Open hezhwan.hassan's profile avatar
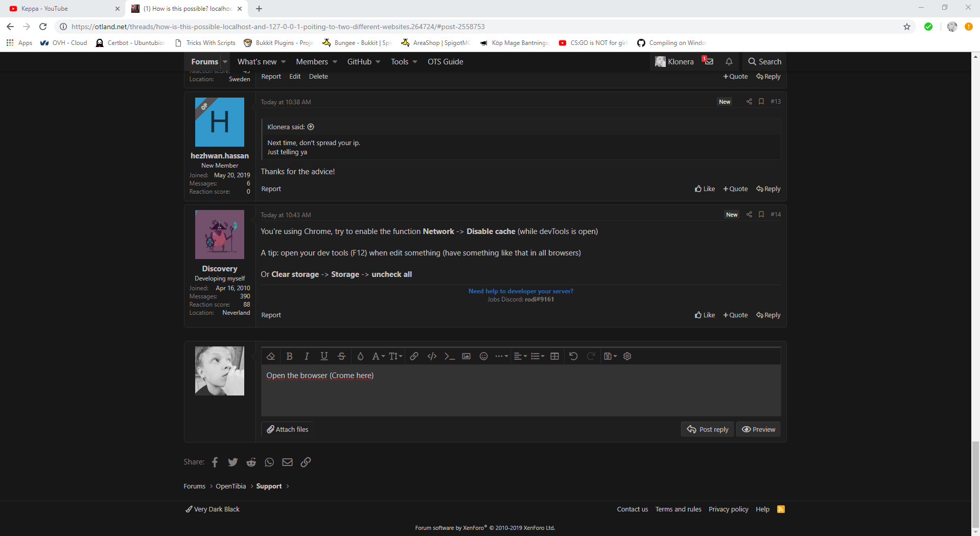Screen dimensions: 980x536 coord(220,122)
